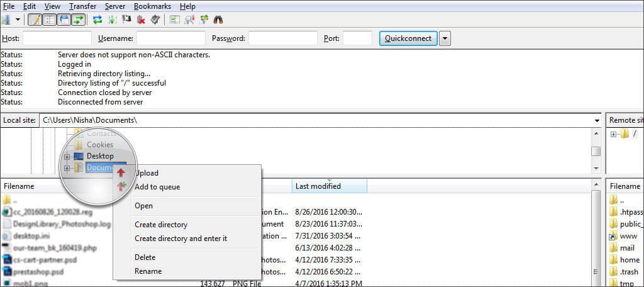Viewport: 644px width, 287px height.
Task: Select Create directory menu entry
Action: (187, 225)
